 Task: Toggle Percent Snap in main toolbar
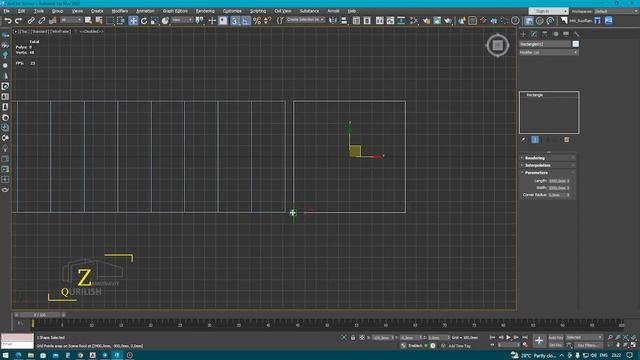pyautogui.click(x=256, y=20)
